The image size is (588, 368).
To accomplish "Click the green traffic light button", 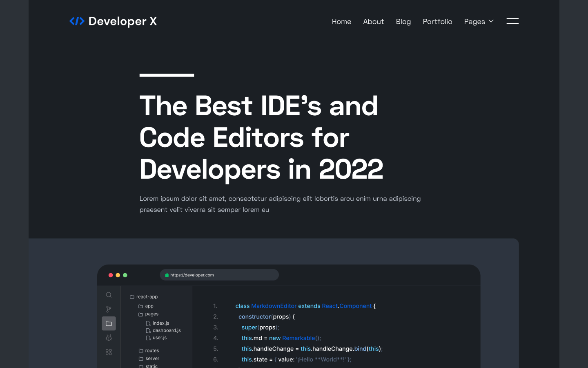I will (x=125, y=275).
